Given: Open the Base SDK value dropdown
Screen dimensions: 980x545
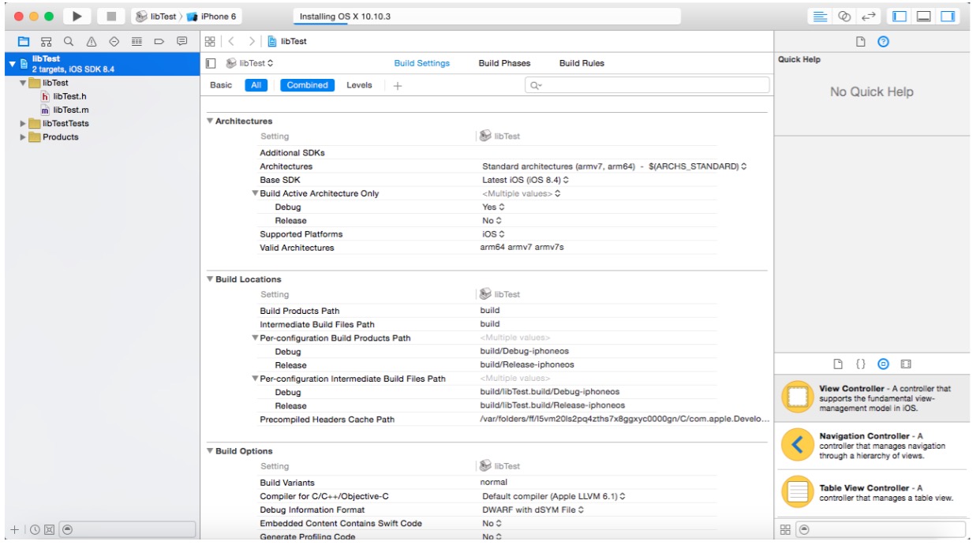Looking at the screenshot, I should coord(526,180).
